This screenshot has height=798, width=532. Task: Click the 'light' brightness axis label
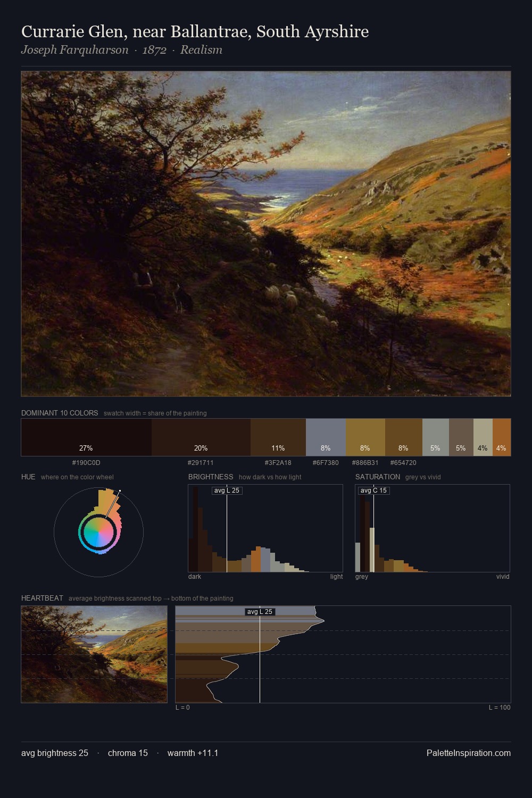click(336, 577)
